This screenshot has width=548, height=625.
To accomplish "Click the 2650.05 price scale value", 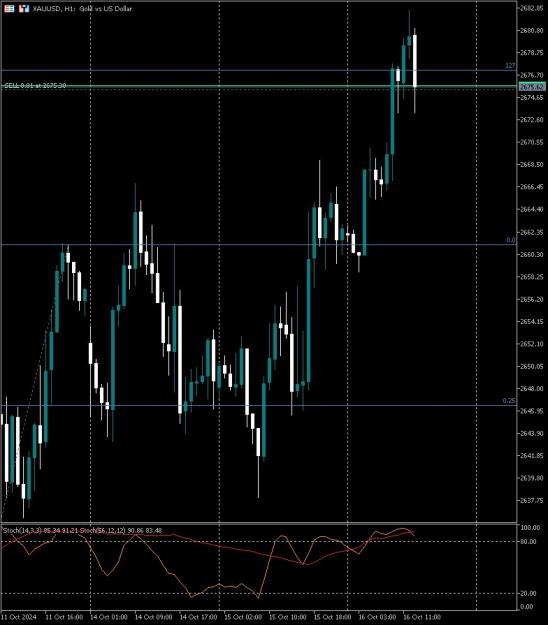I will pyautogui.click(x=532, y=366).
